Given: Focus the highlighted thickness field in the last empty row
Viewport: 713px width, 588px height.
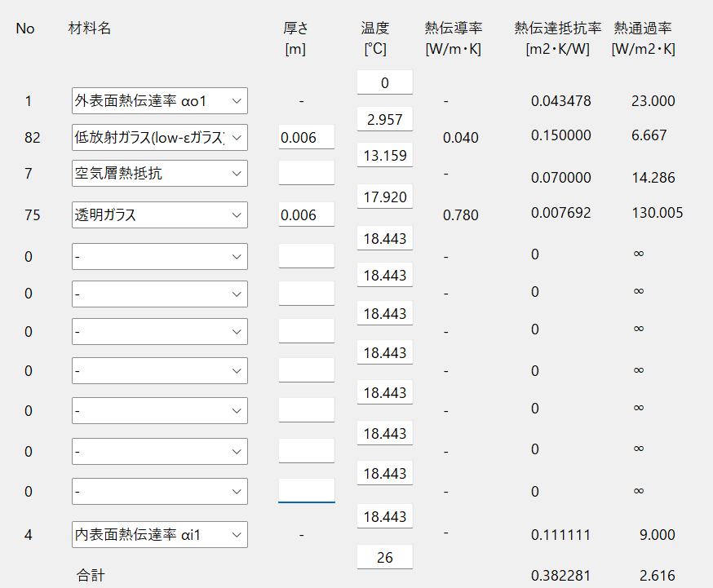Looking at the screenshot, I should point(307,491).
